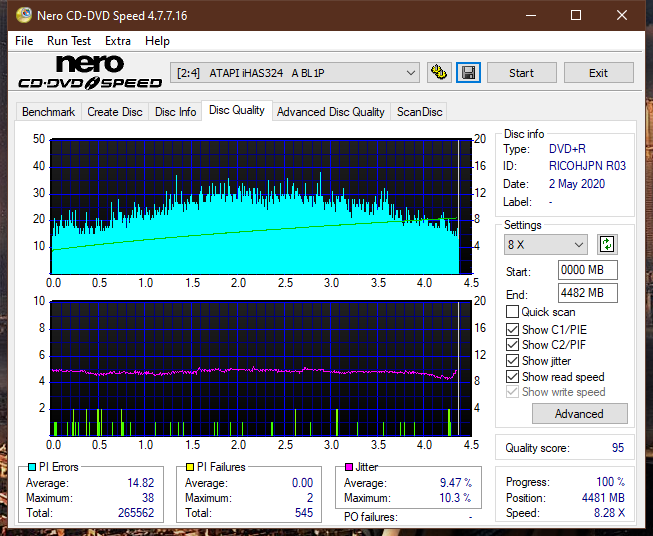Image resolution: width=653 pixels, height=536 pixels.
Task: Open the File menu
Action: [24, 41]
